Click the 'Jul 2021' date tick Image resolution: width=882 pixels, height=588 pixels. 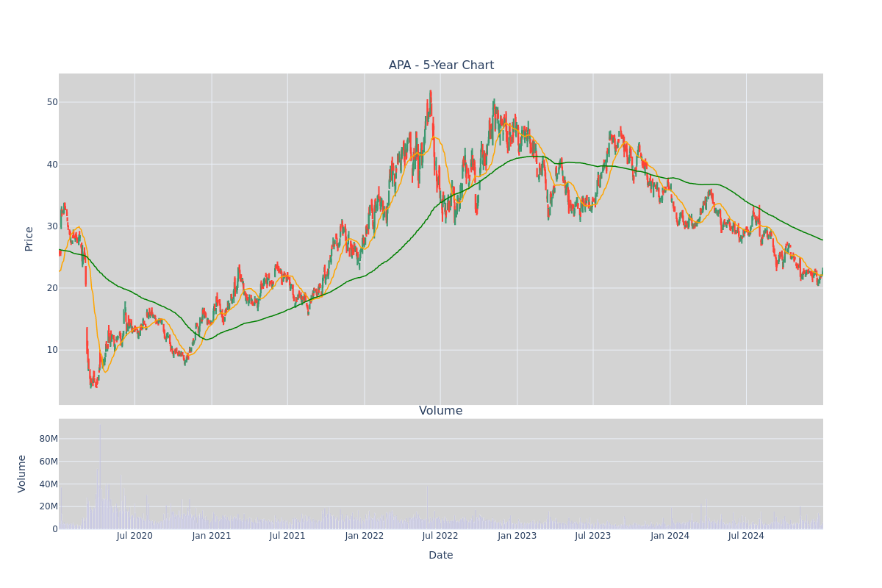tap(287, 536)
